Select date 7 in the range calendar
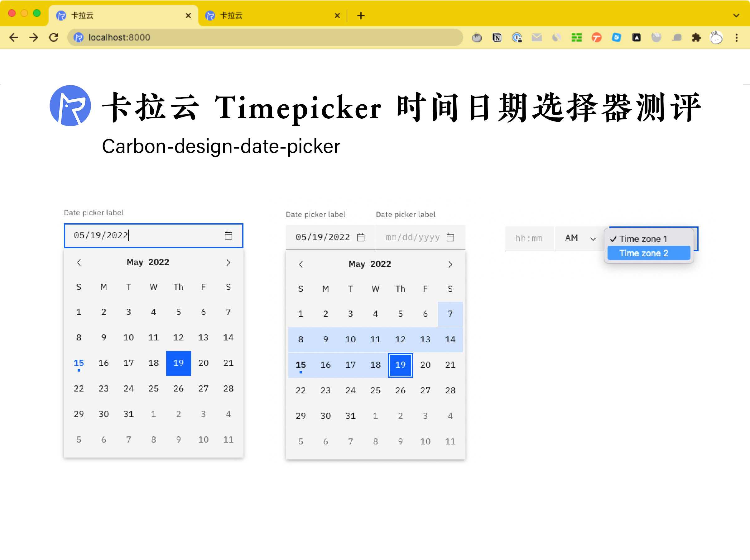Screen dimensions: 750x560 [x=449, y=314]
